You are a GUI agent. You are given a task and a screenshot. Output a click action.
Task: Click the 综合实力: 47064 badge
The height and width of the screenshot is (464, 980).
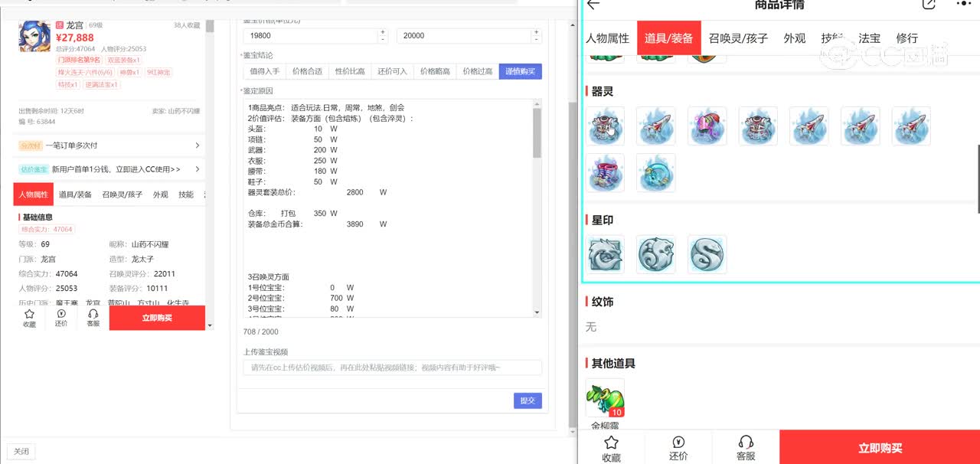(47, 229)
